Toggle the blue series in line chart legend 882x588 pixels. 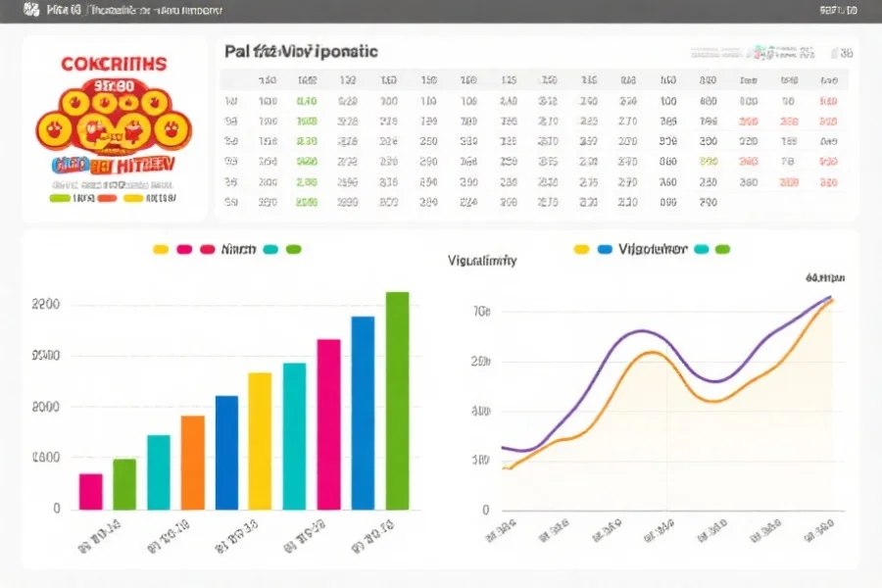click(604, 250)
